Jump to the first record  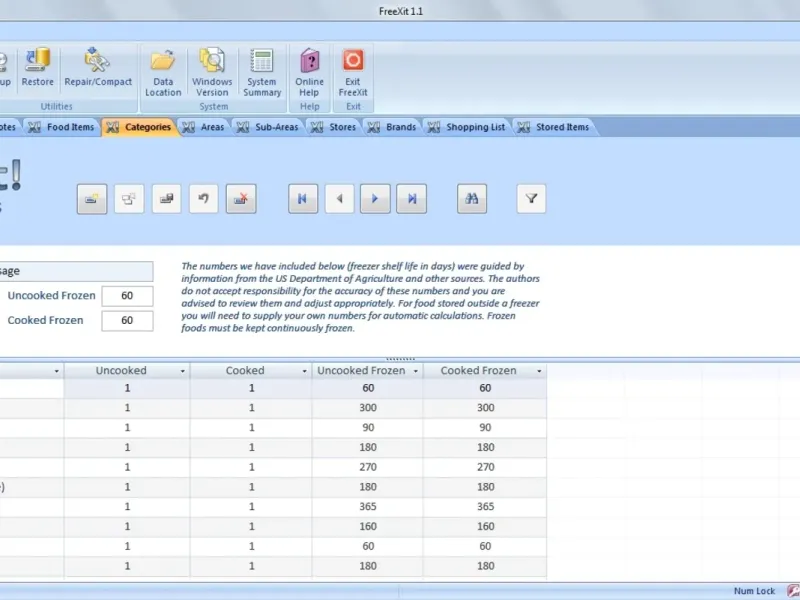coord(303,199)
